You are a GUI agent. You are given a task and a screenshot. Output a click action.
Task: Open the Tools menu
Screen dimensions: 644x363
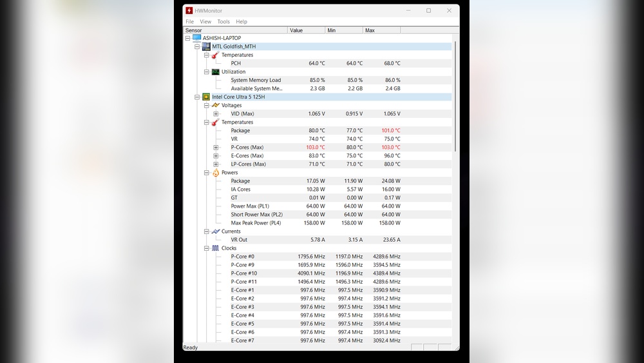tap(223, 22)
